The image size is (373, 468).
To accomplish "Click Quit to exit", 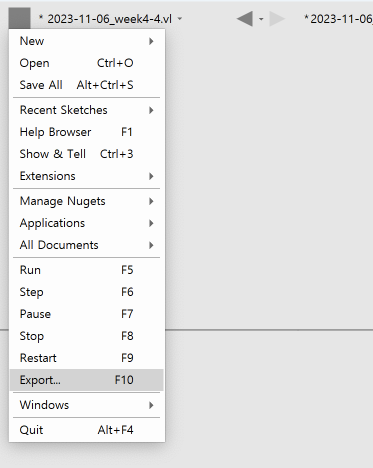I will click(87, 430).
